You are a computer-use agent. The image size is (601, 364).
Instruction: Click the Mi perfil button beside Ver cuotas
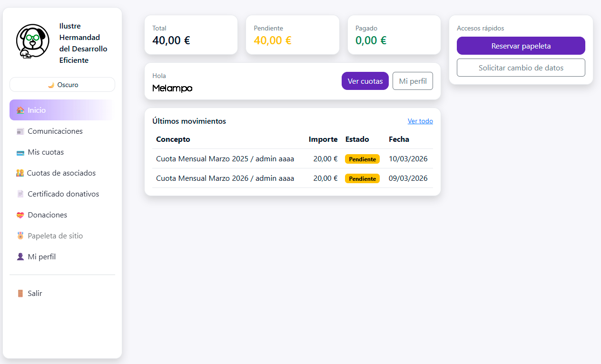tap(413, 81)
